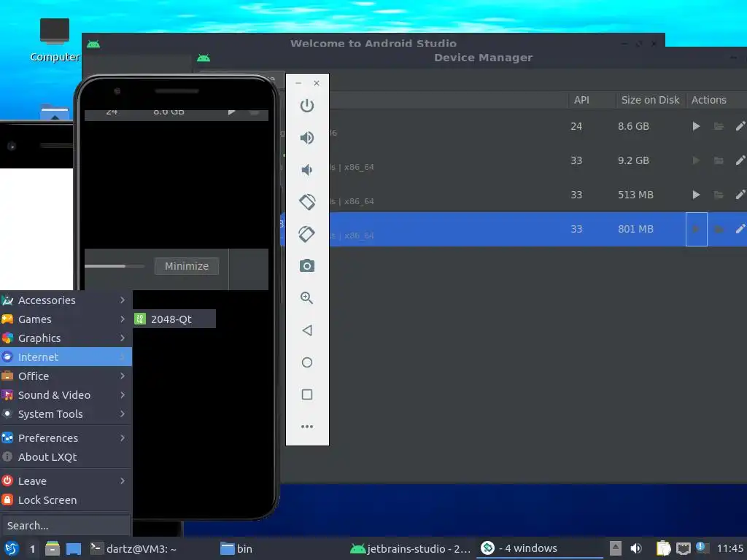Open About LXQt
747x560 pixels.
tap(66, 456)
